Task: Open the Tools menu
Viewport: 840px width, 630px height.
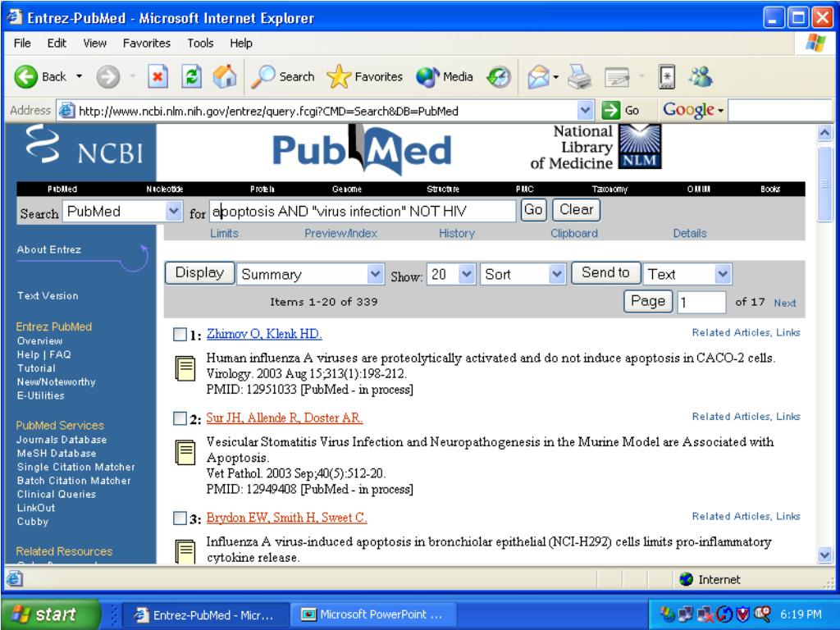Action: 200,43
